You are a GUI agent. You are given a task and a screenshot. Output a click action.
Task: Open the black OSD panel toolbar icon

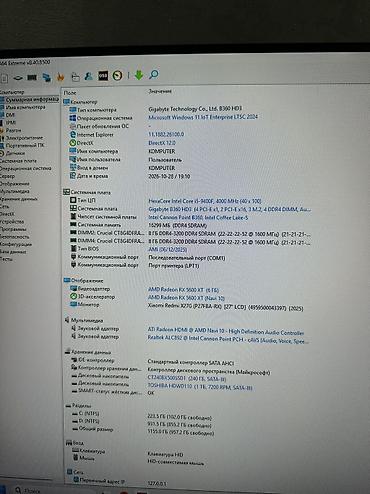click(103, 76)
